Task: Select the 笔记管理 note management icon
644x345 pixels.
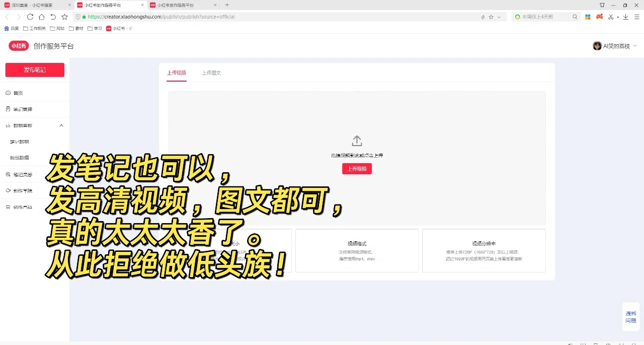Action: click(x=8, y=109)
